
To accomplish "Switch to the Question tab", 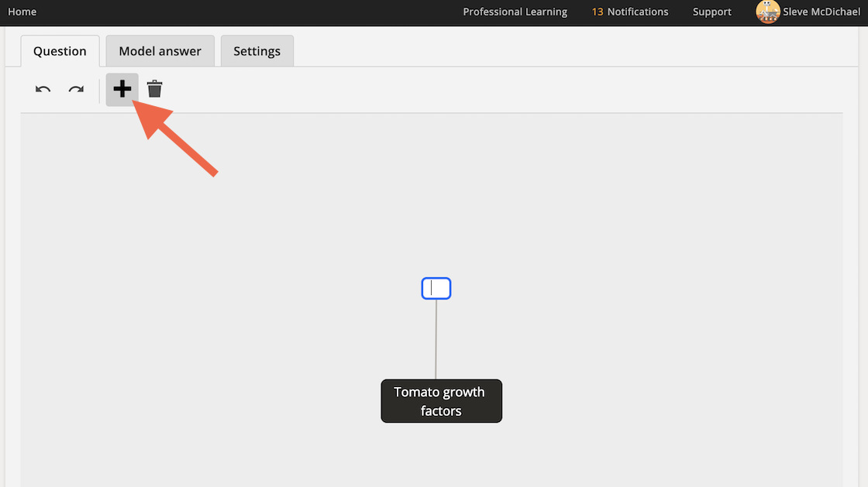I will (x=60, y=51).
